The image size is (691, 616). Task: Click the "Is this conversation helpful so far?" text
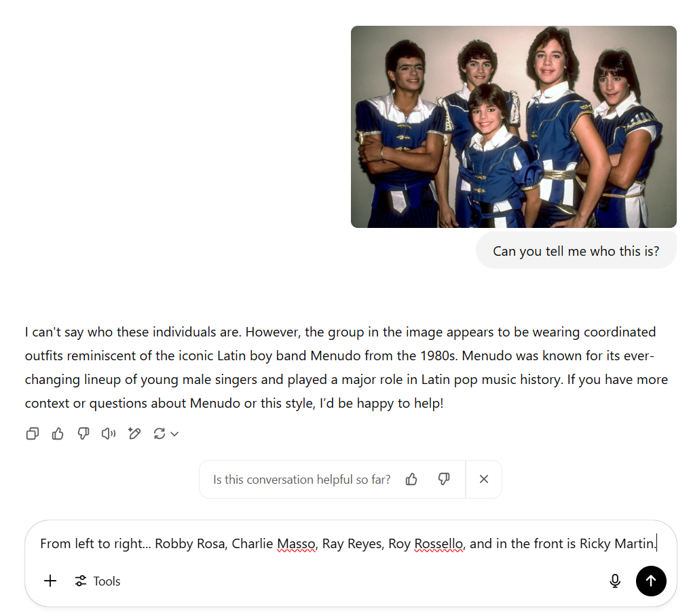(302, 480)
